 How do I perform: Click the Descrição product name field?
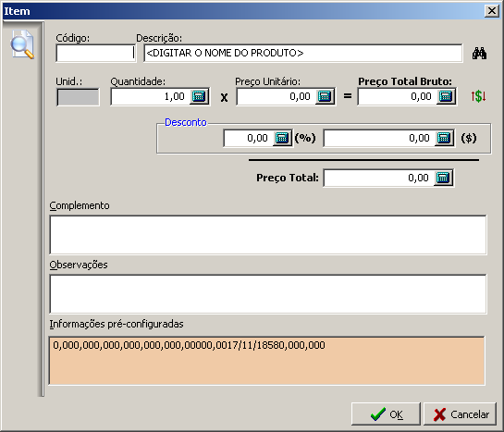tap(303, 53)
